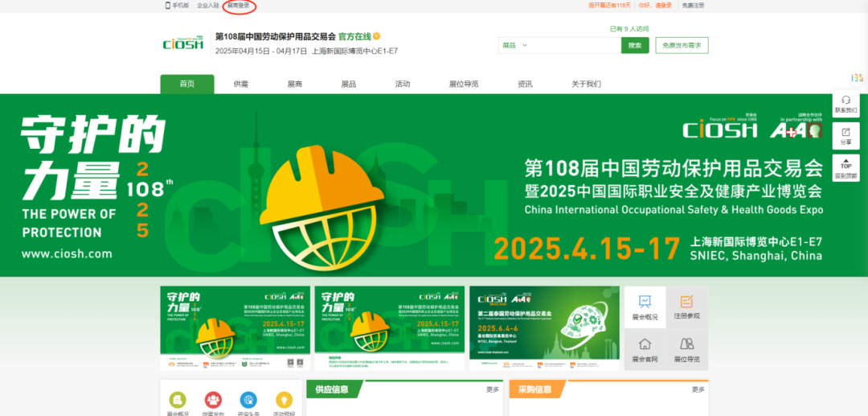Open the first 守护的力量 banner thumbnail
Image resolution: width=868 pixels, height=416 pixels.
pos(235,328)
